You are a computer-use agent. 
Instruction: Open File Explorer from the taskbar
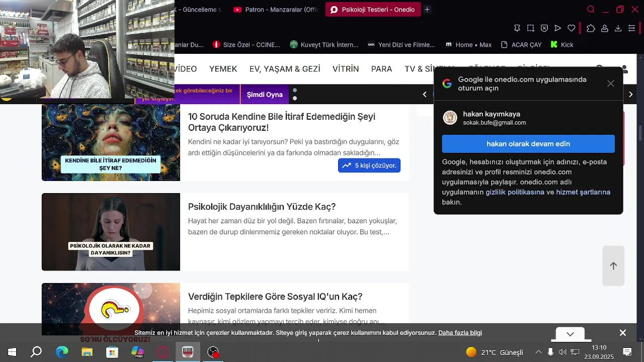click(87, 352)
